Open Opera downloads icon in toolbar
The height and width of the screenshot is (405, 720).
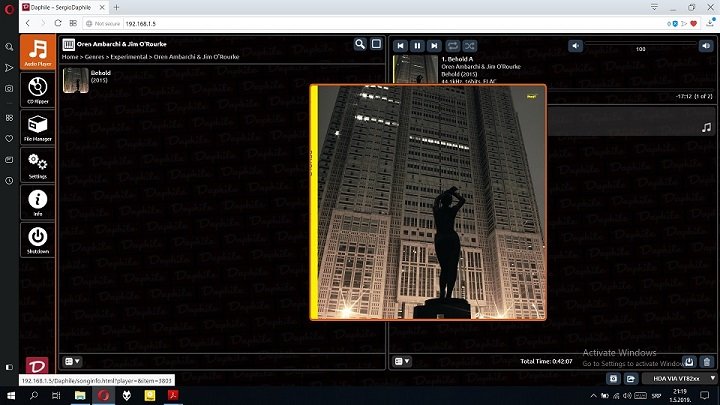(710, 23)
